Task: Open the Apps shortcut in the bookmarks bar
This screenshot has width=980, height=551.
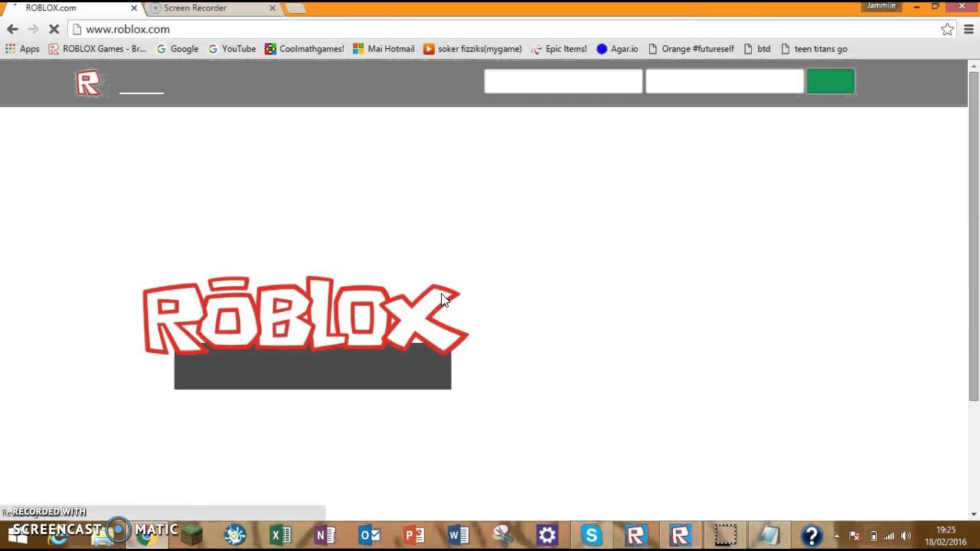Action: (22, 48)
